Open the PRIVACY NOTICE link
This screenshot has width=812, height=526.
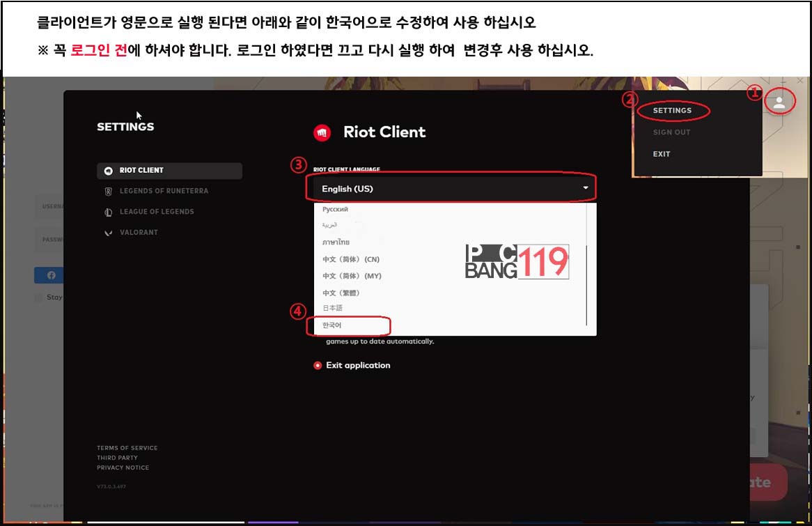pyautogui.click(x=123, y=467)
